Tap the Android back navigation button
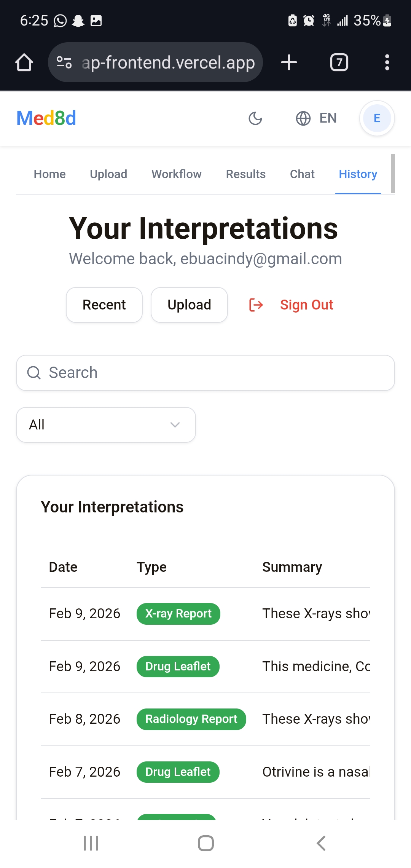 pos(321,843)
